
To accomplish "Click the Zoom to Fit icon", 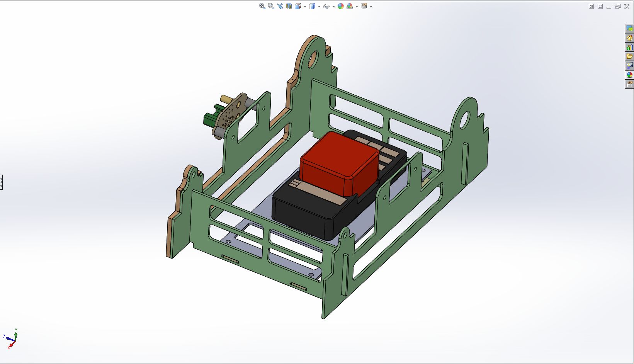I will pyautogui.click(x=262, y=6).
